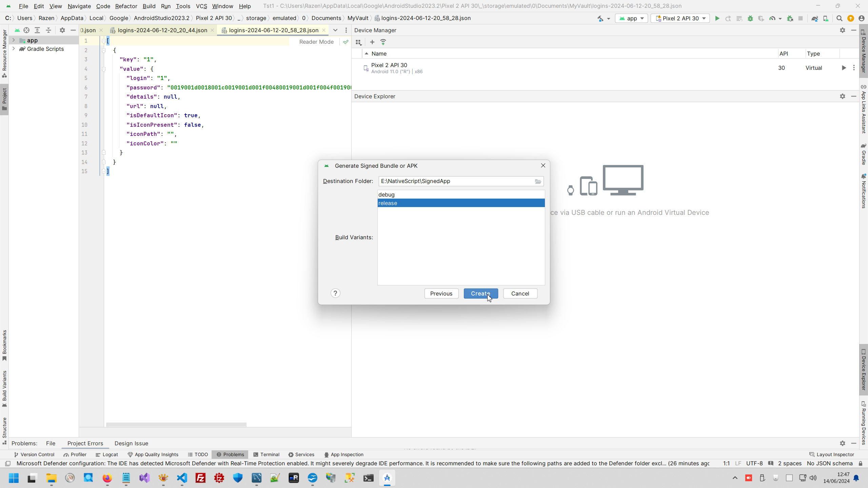The height and width of the screenshot is (488, 868).
Task: Click the Debug app bug icon
Action: [x=750, y=18]
